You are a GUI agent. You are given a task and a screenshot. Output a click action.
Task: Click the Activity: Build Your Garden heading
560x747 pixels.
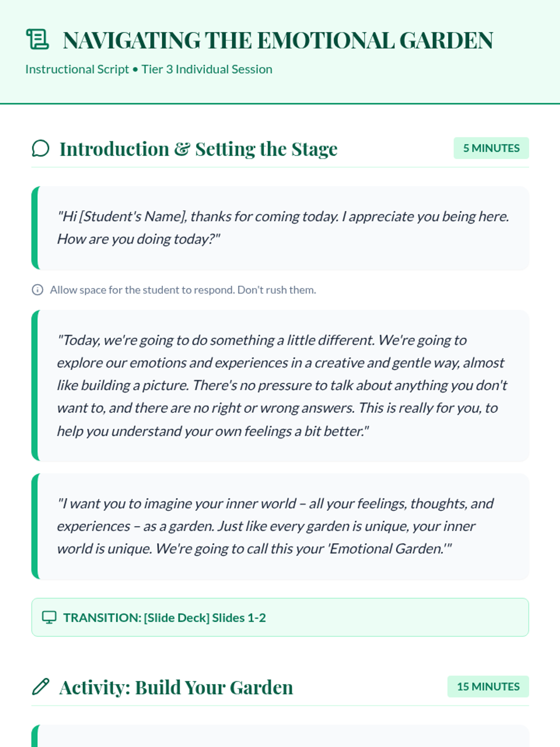pos(176,687)
